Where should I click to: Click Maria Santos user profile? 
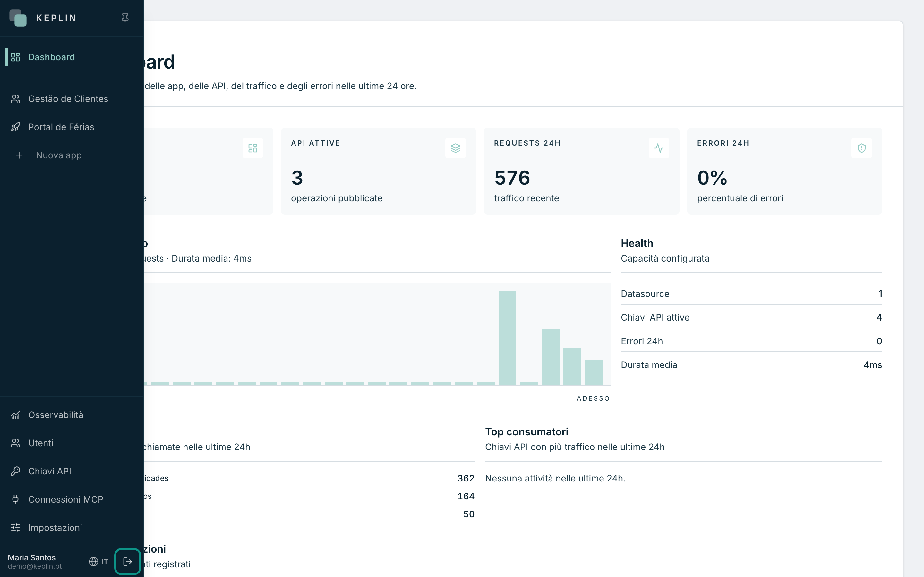(35, 561)
